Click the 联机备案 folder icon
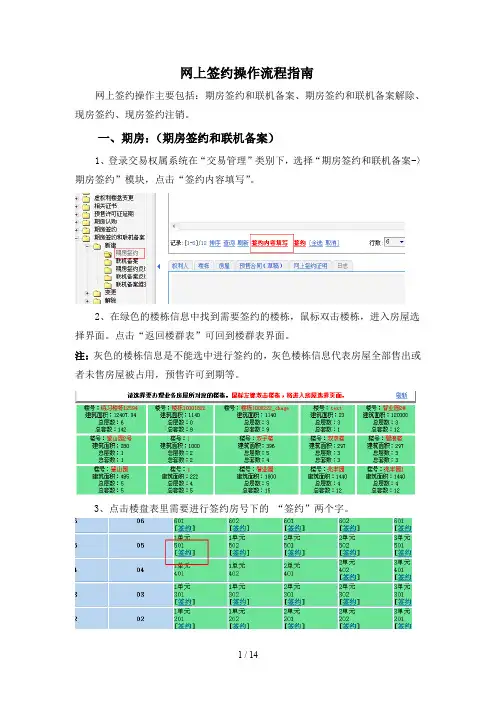Screen dimensions: 496x702 click(x=108, y=261)
